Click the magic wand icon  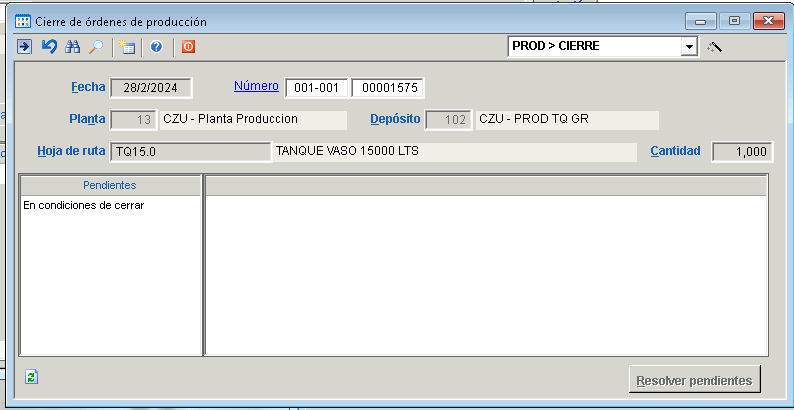[x=714, y=47]
